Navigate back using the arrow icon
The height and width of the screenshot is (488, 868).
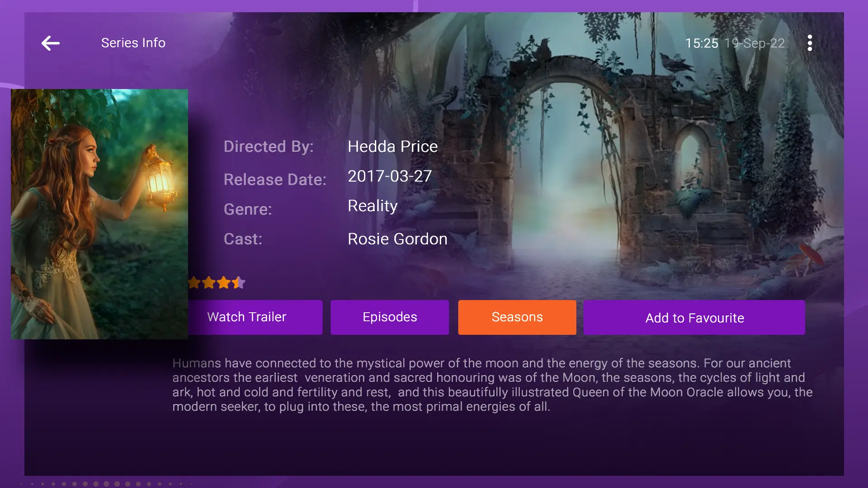click(50, 43)
